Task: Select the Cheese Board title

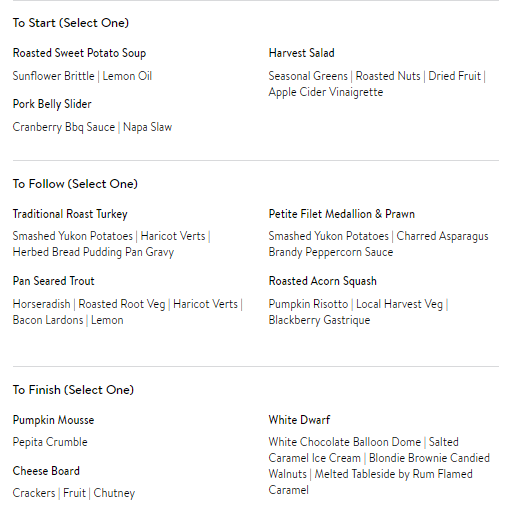Action: 46,471
